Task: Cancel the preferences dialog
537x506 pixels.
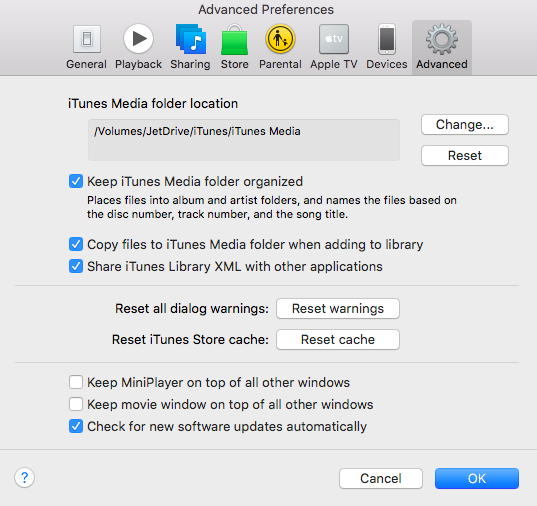Action: [381, 478]
